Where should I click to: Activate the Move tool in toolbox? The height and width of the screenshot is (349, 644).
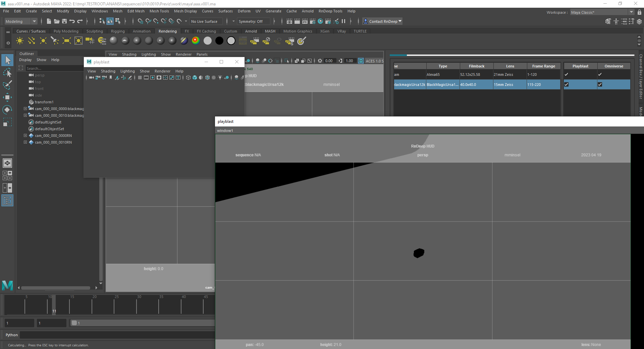click(x=7, y=97)
